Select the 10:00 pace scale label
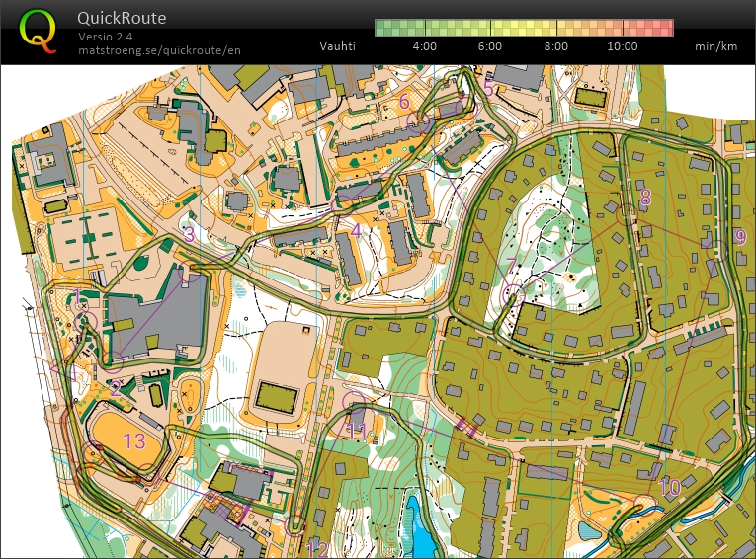The image size is (756, 559). [622, 46]
